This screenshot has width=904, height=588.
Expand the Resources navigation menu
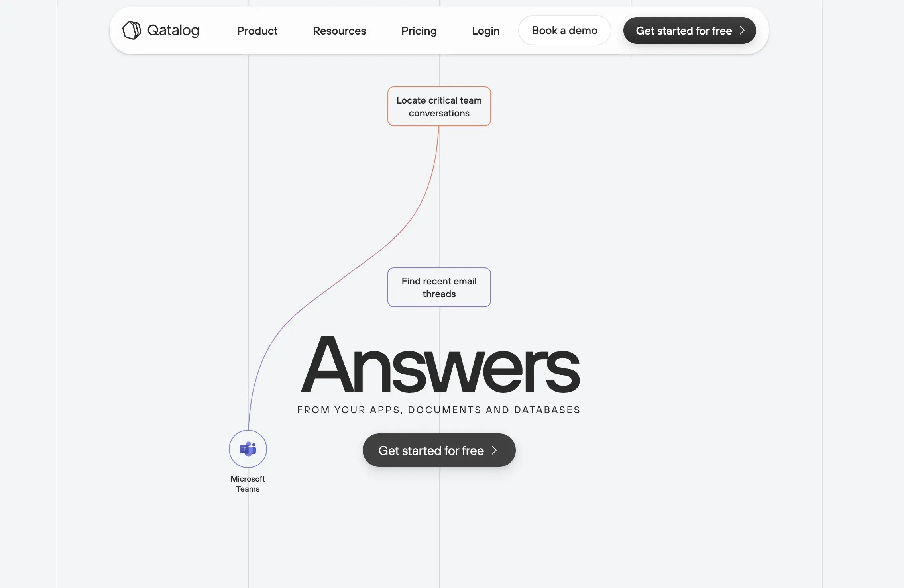pos(339,30)
